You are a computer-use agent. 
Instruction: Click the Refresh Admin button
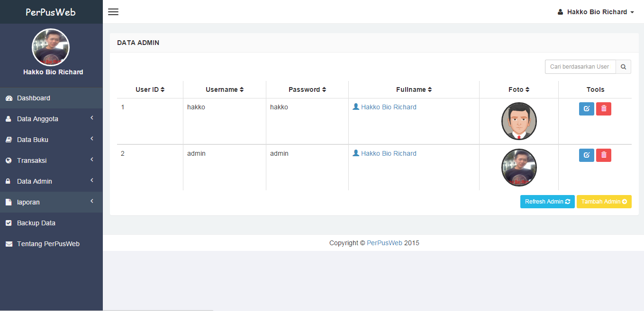click(547, 202)
